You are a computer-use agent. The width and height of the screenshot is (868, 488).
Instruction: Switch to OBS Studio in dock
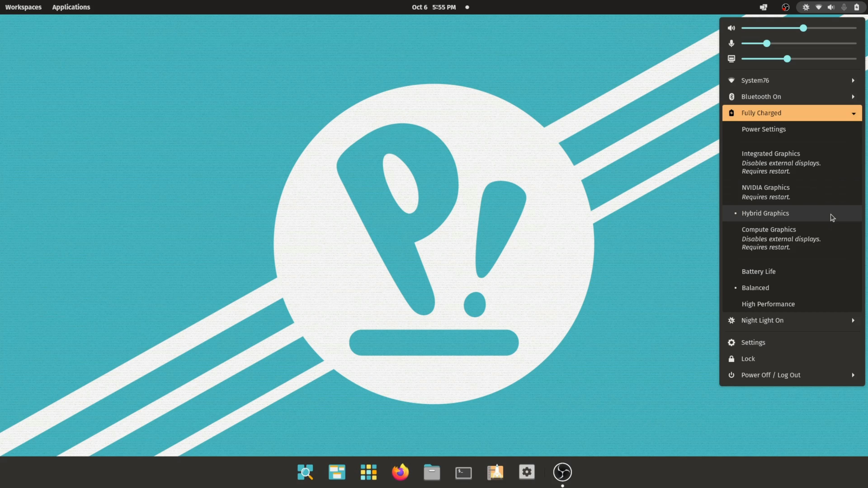click(x=562, y=472)
